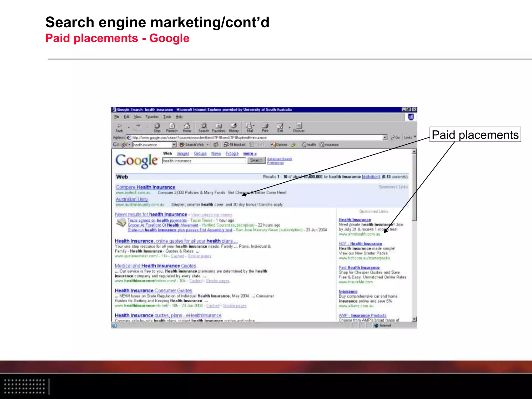The height and width of the screenshot is (399, 532).
Task: Open 'HCF - Health Insurance' sponsored link
Action: (361, 244)
